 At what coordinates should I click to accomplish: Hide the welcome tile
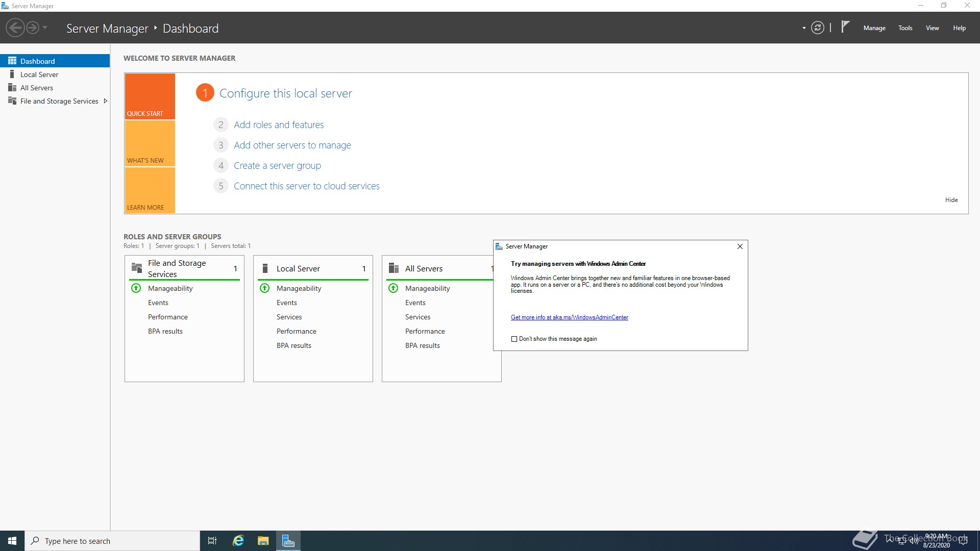coord(951,200)
